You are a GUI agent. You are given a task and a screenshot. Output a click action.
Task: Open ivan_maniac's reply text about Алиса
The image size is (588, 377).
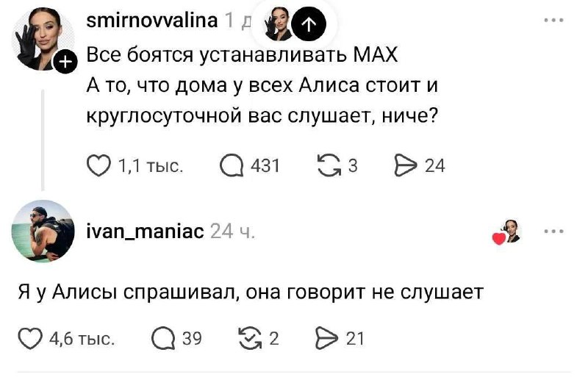coord(251,292)
